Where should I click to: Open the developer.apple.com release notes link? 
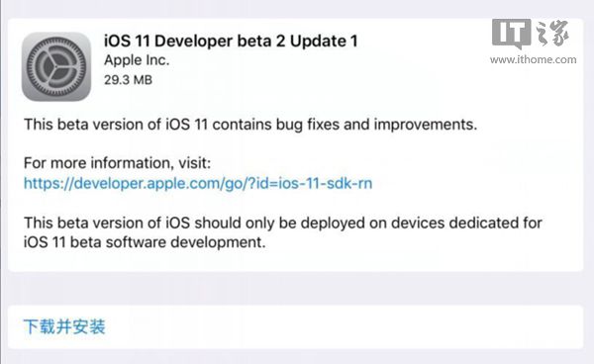pos(198,183)
